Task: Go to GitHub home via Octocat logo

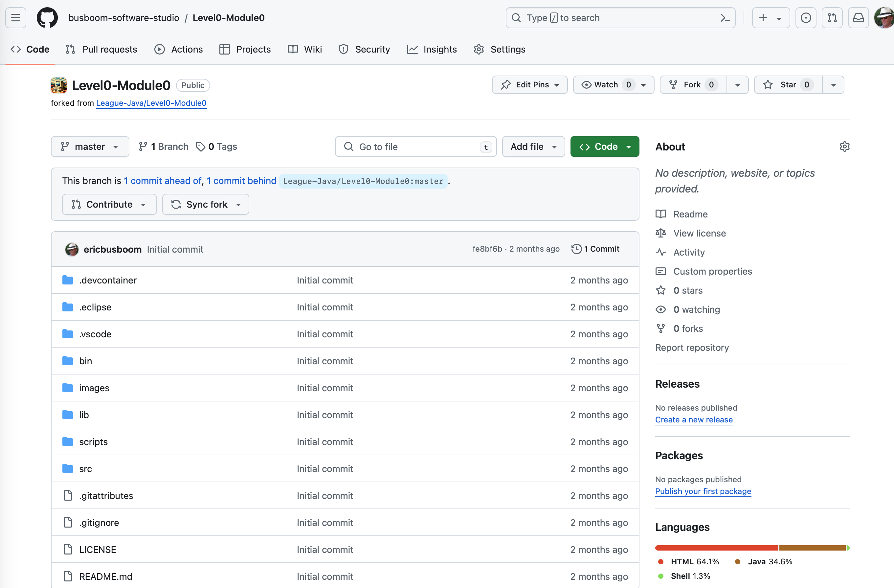Action: [47, 18]
